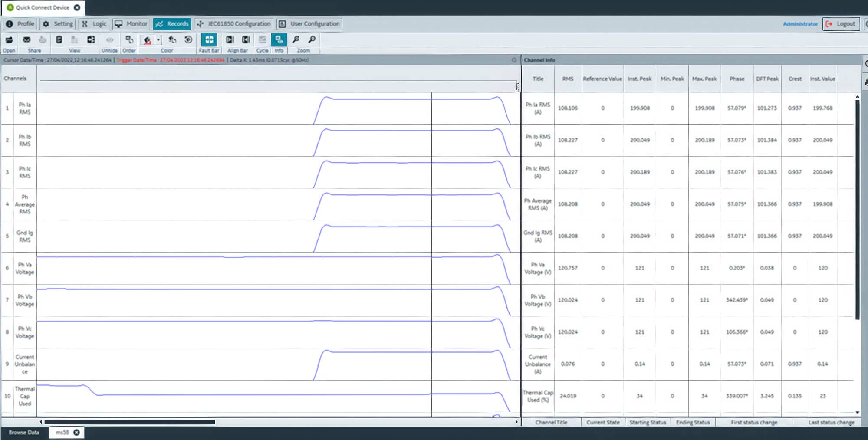Viewport: 868px width, 440px height.
Task: Click the DFT Peak column header
Action: click(767, 79)
